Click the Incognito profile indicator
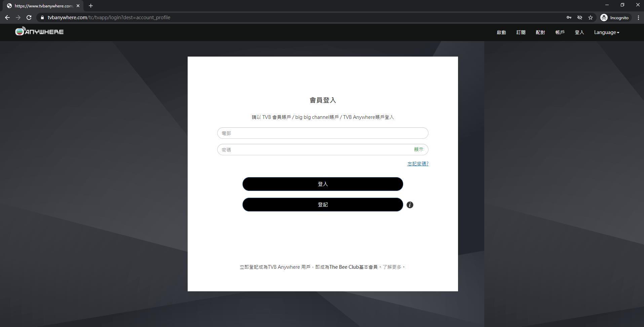 click(x=615, y=18)
